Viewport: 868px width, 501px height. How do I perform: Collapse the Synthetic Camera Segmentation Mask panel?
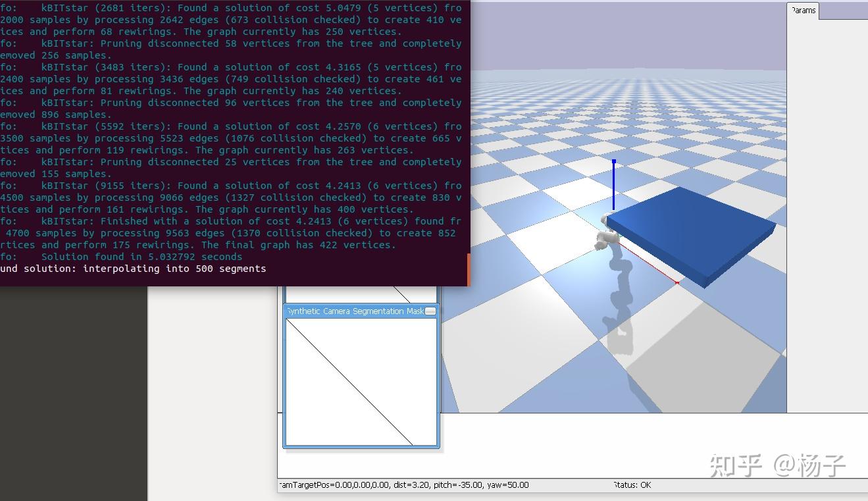(430, 311)
